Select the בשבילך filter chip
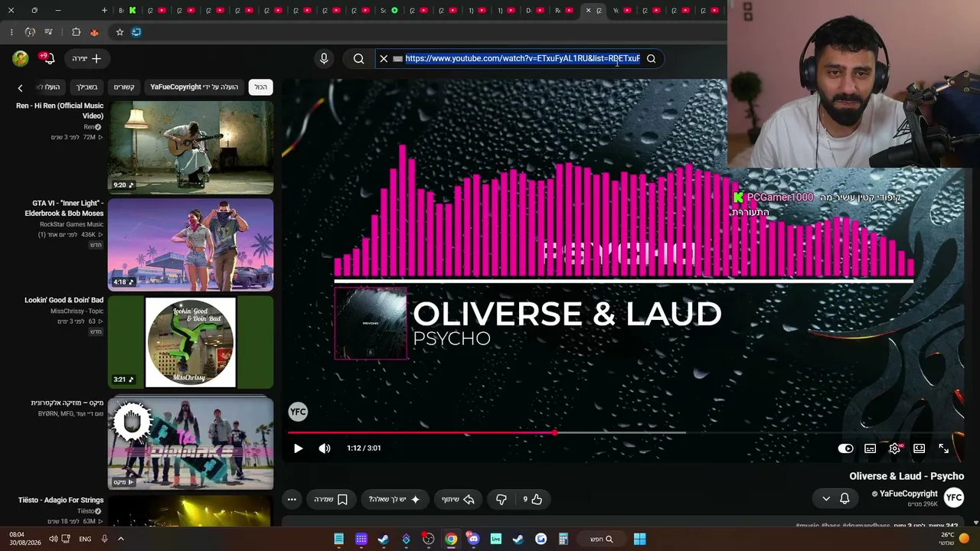The height and width of the screenshot is (551, 980). coord(87,87)
